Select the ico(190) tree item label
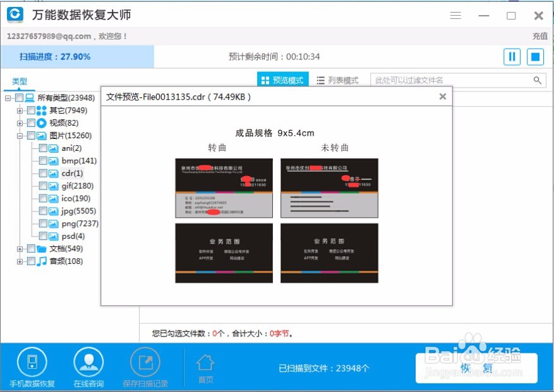 pos(76,198)
